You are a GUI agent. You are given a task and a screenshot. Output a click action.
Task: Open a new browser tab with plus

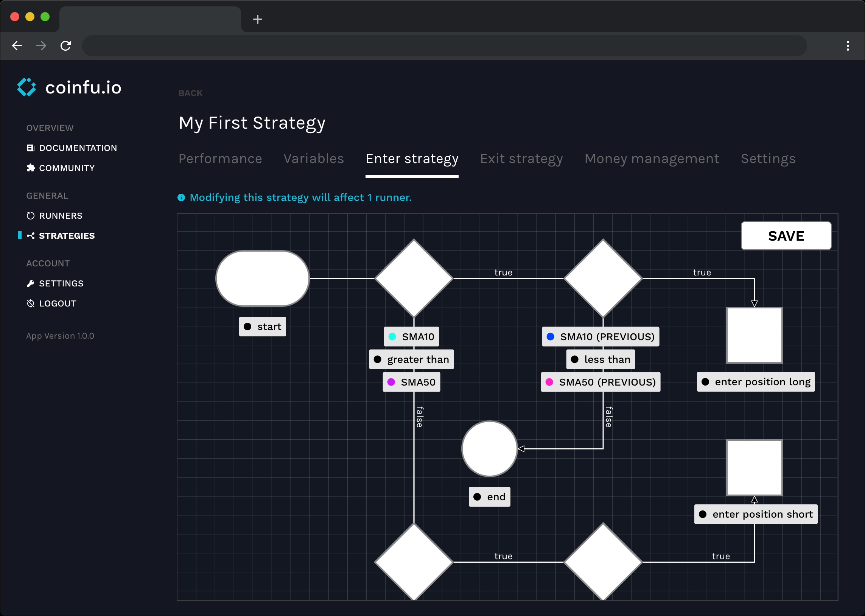[x=257, y=19]
